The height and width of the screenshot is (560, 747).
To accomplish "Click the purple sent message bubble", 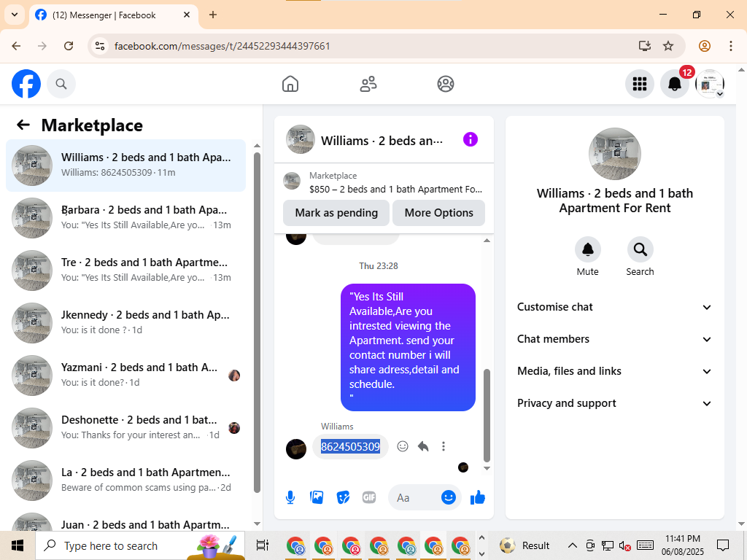I will click(x=408, y=347).
